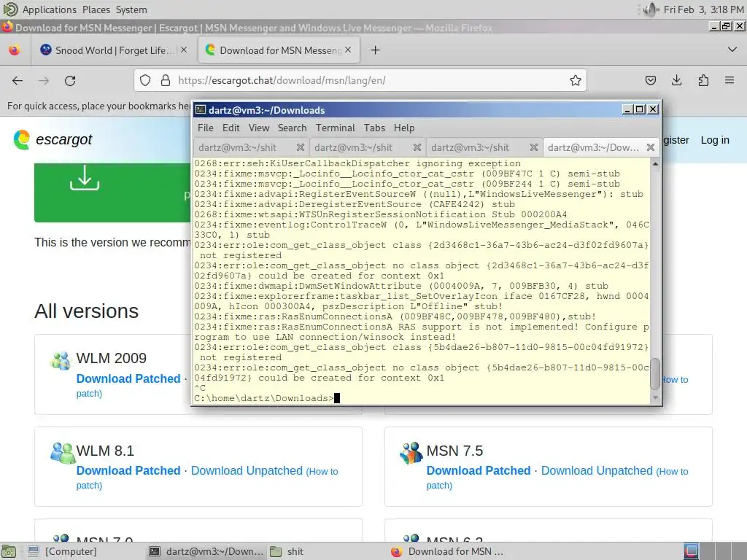Open terminal Search menu
Screen dimensions: 747x560
[292, 128]
